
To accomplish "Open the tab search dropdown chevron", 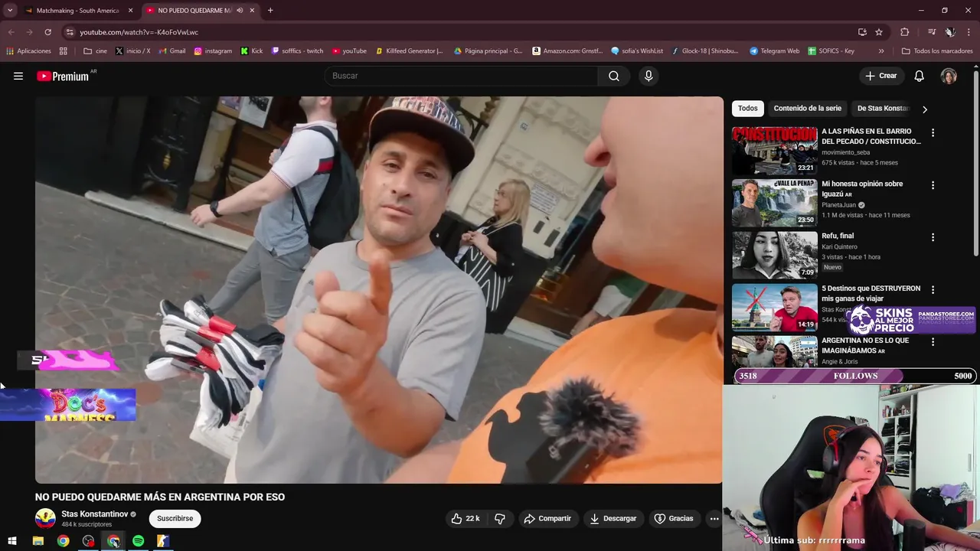I will 10,10.
